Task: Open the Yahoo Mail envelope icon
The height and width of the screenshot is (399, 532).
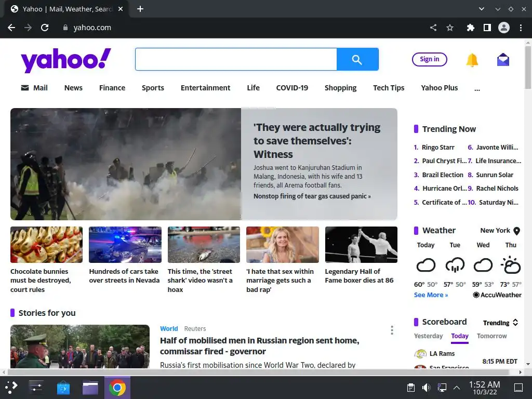Action: (x=503, y=60)
